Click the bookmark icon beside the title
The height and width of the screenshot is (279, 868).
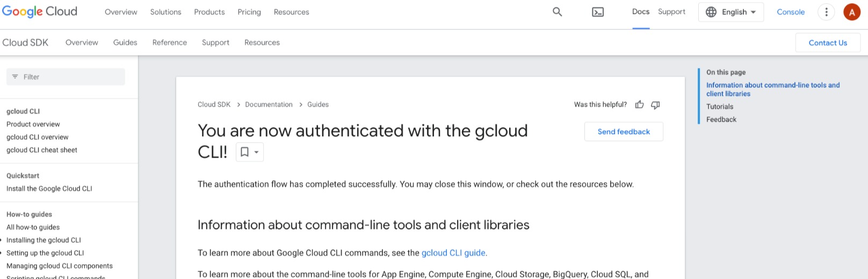click(244, 152)
